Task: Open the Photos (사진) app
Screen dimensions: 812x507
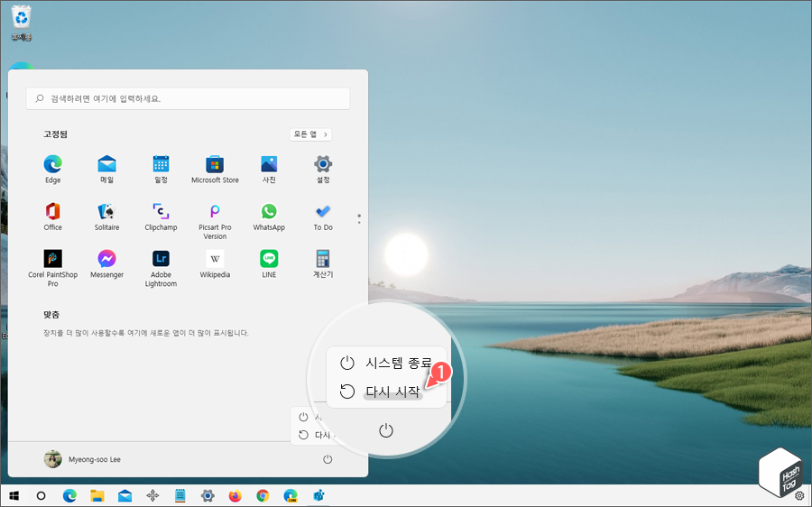Action: (x=269, y=170)
